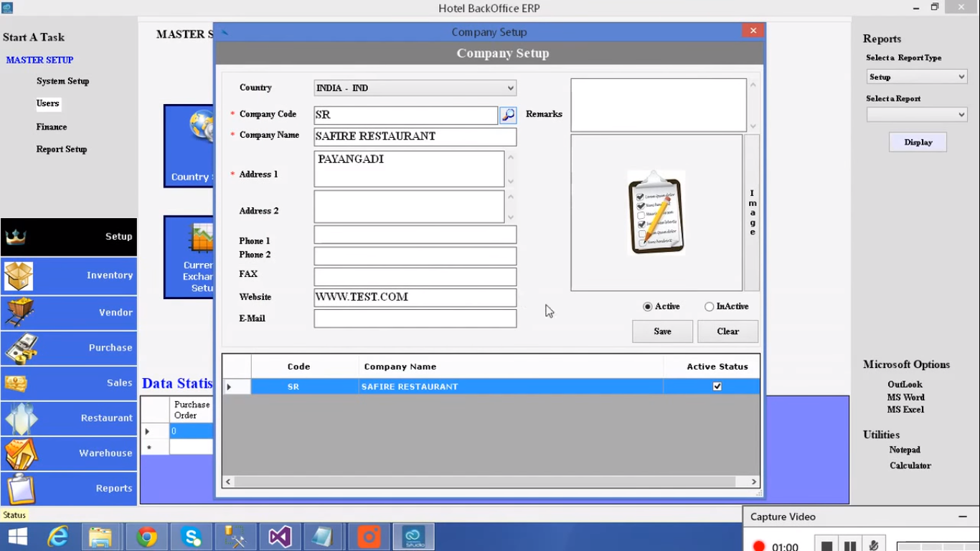Viewport: 980px width, 551px height.
Task: Open the Setup module in the sidebar
Action: point(69,237)
